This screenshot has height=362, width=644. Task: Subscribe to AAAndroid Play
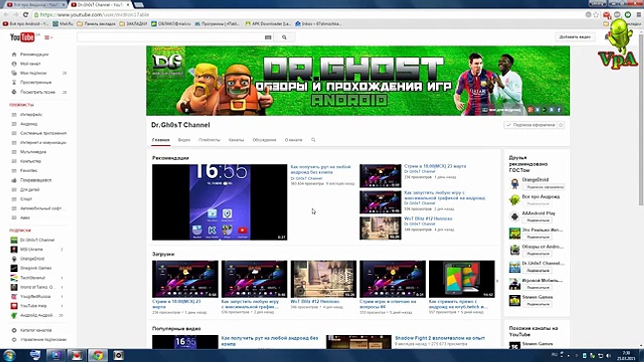point(537,220)
